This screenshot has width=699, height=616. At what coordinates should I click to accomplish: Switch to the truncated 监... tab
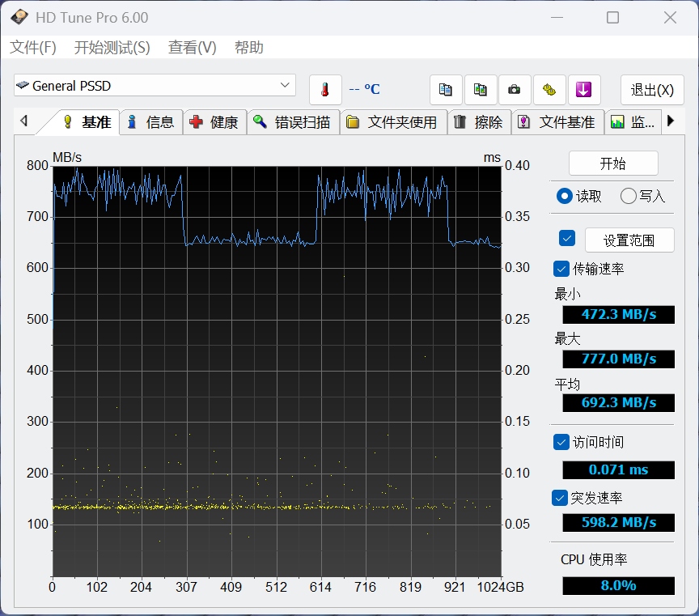[x=633, y=121]
